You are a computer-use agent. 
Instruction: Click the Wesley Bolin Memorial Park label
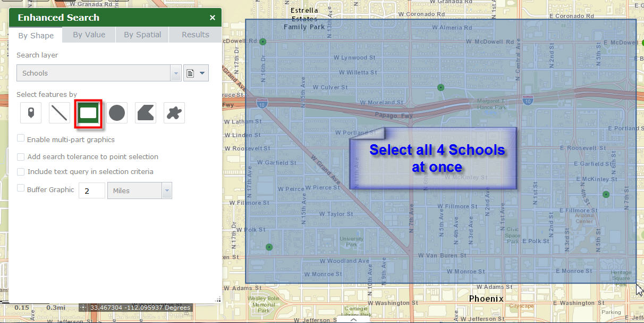pyautogui.click(x=264, y=304)
